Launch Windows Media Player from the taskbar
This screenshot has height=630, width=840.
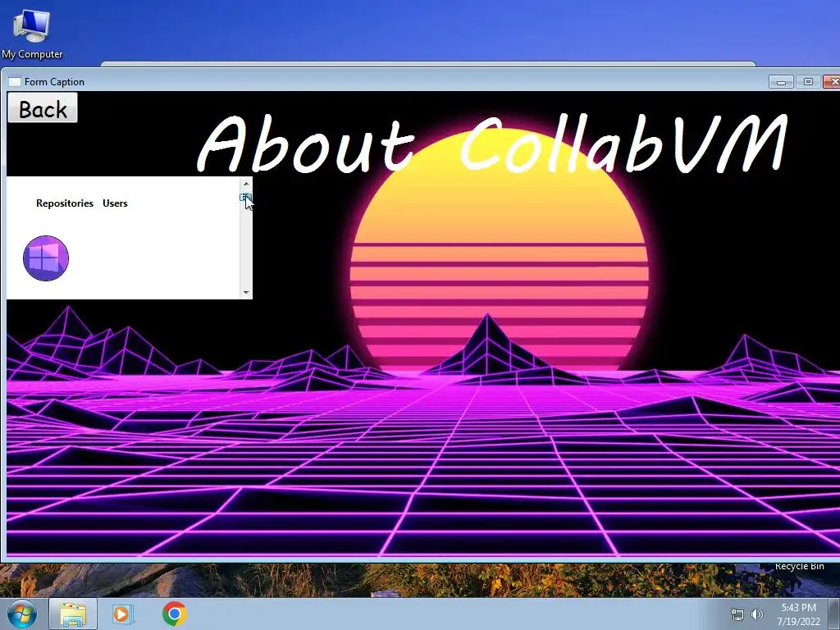[x=123, y=614]
